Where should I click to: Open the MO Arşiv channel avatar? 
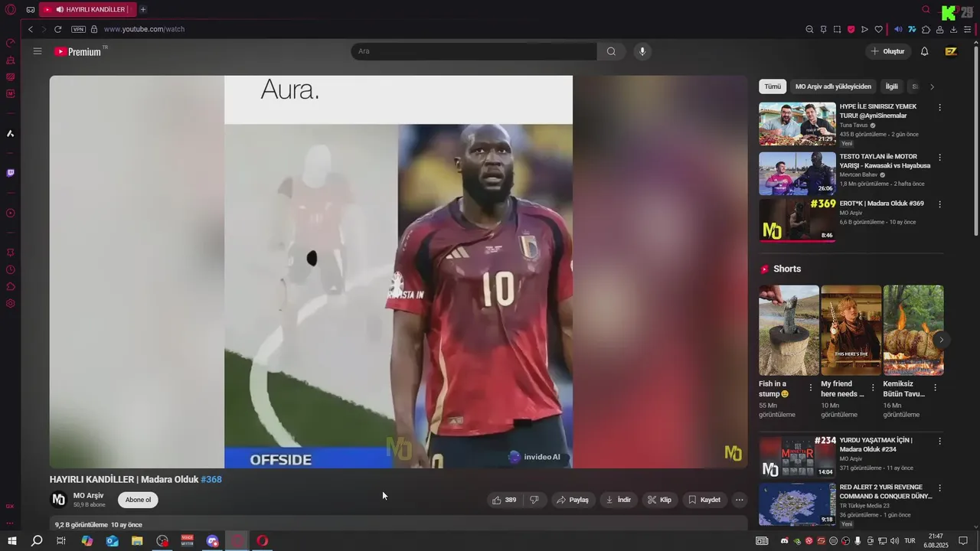(x=58, y=500)
